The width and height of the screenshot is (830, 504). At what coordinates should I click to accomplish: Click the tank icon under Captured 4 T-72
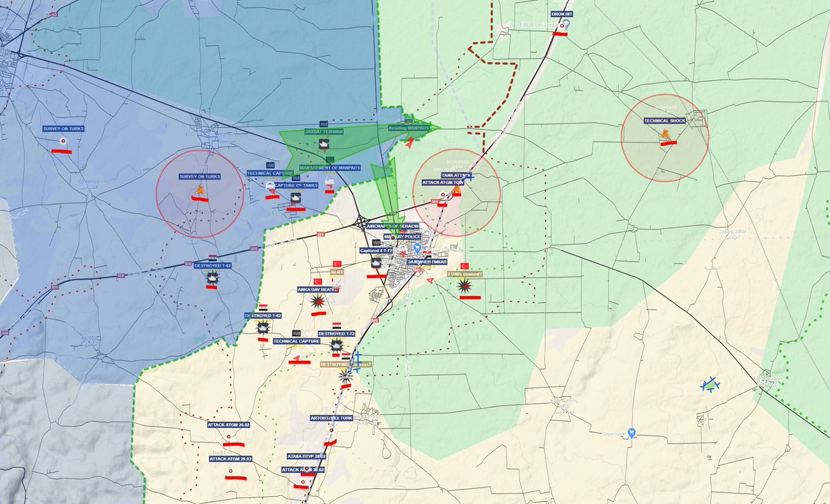[x=376, y=263]
